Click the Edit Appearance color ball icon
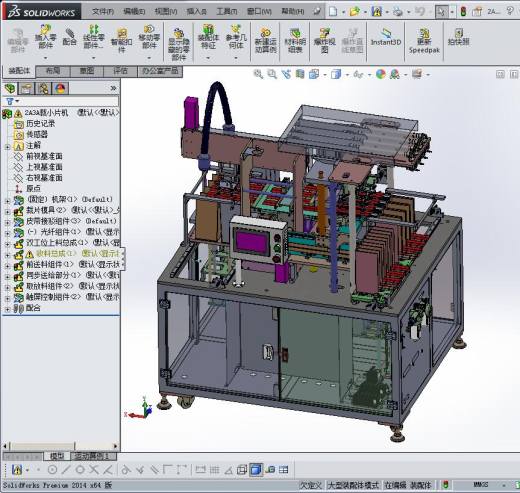 381,74
